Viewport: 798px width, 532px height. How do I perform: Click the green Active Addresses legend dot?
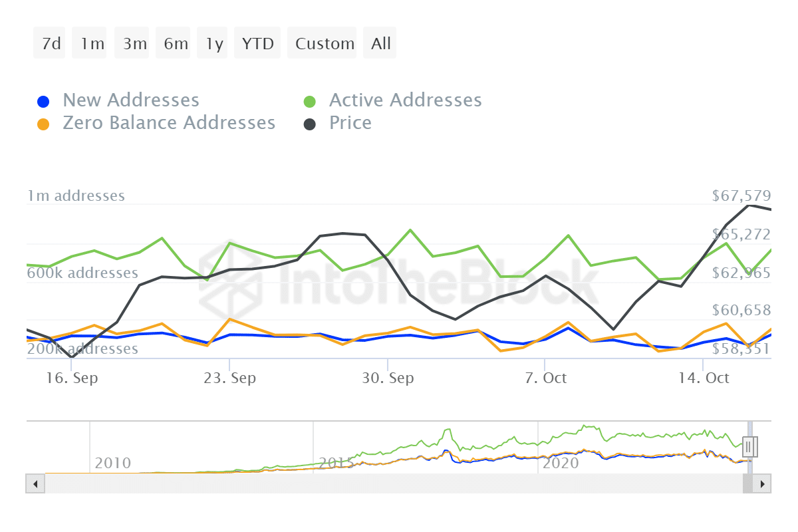pos(310,102)
